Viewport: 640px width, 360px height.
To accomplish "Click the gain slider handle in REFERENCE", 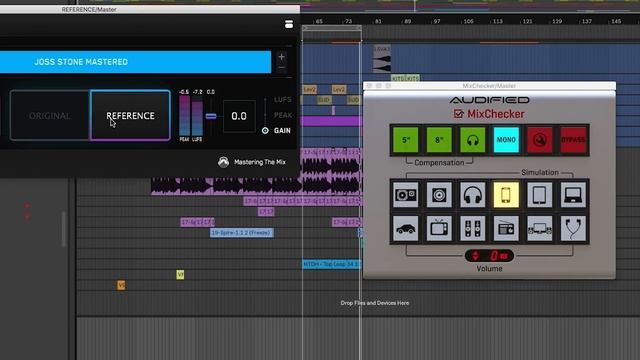I will [x=211, y=116].
